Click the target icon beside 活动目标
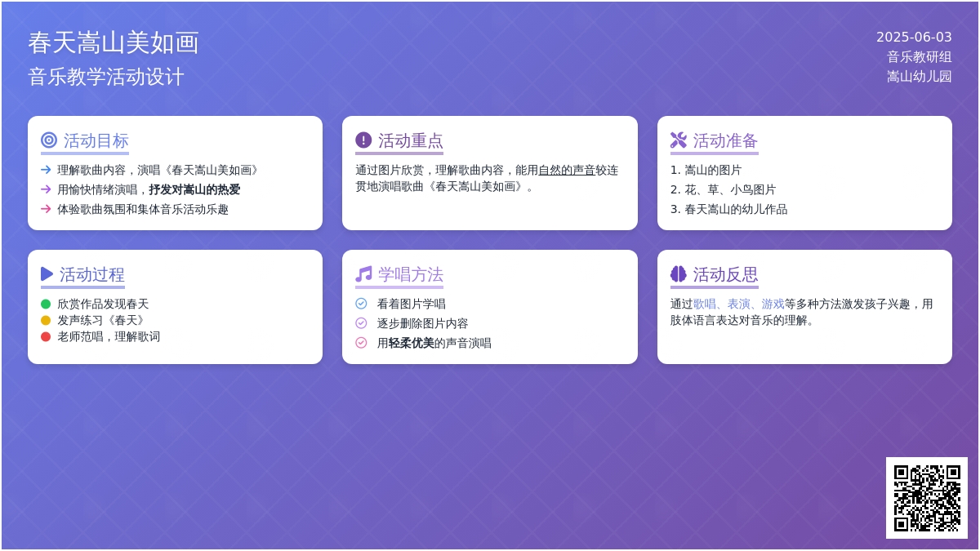The width and height of the screenshot is (980, 551). point(49,140)
